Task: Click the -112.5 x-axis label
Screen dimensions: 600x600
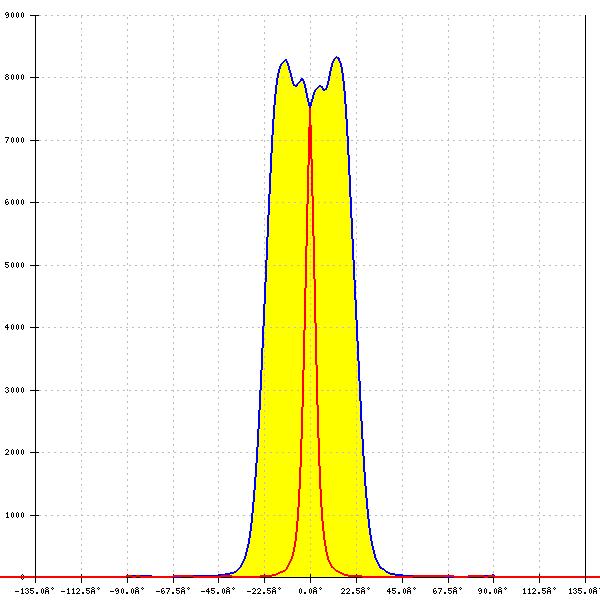Action: click(x=80, y=591)
